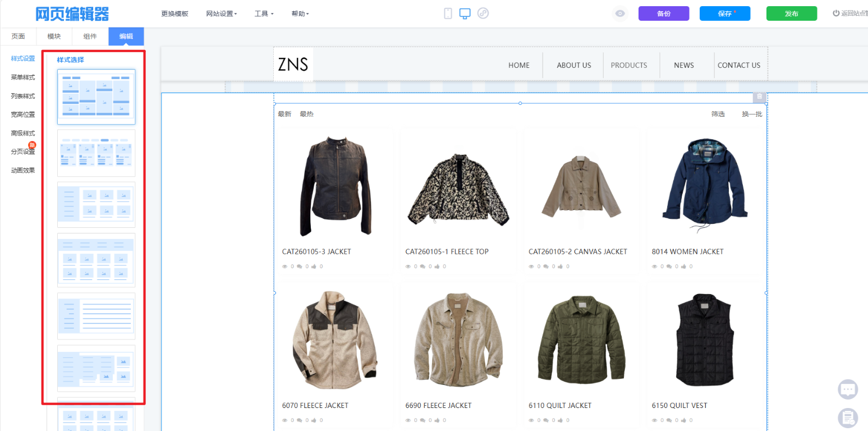Click comment icon under 6690 FLEECE JACKET
The image size is (868, 431).
coord(423,420)
